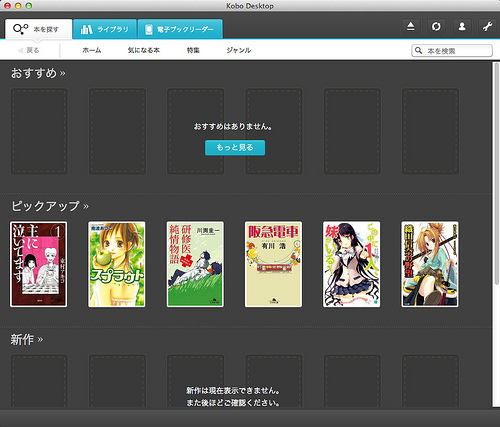The width and height of the screenshot is (500, 427).
Task: Expand the おすすめ section heading
Action: (x=38, y=73)
